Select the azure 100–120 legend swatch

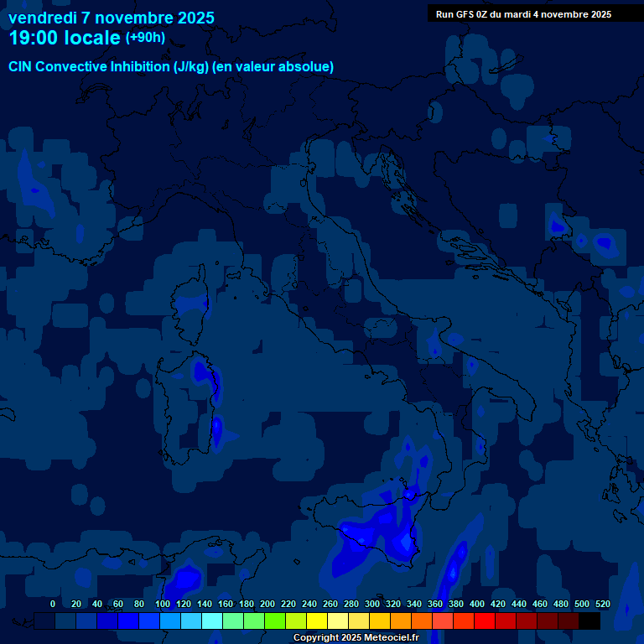coord(170,621)
